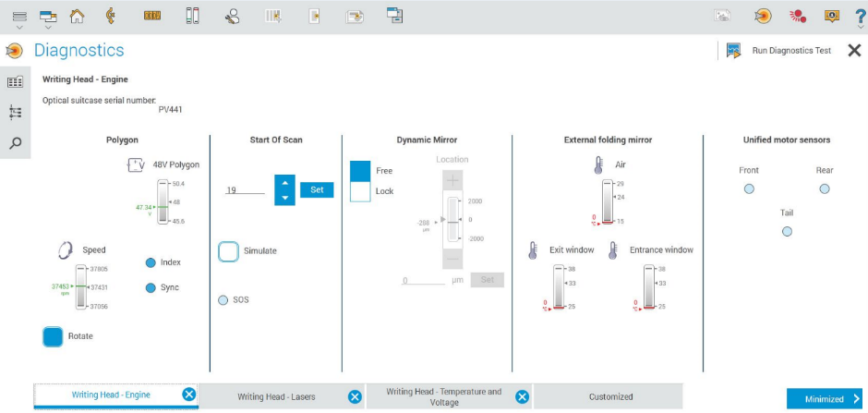Screen dimensions: 868x413
Task: Click the Front motor sensor indicator
Action: coord(749,189)
